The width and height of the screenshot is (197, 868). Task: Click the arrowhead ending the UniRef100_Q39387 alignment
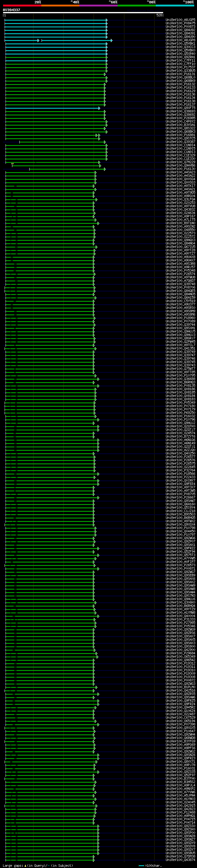(105, 142)
